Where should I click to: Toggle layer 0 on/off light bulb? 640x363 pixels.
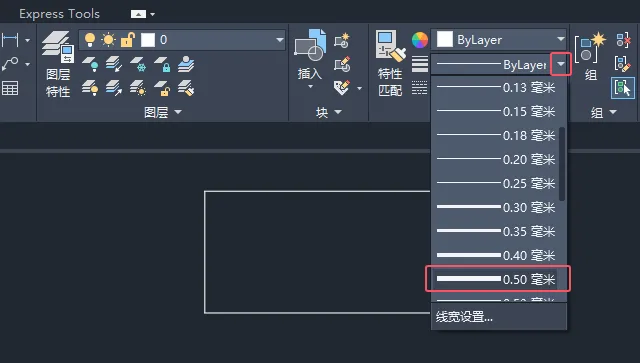[89, 40]
